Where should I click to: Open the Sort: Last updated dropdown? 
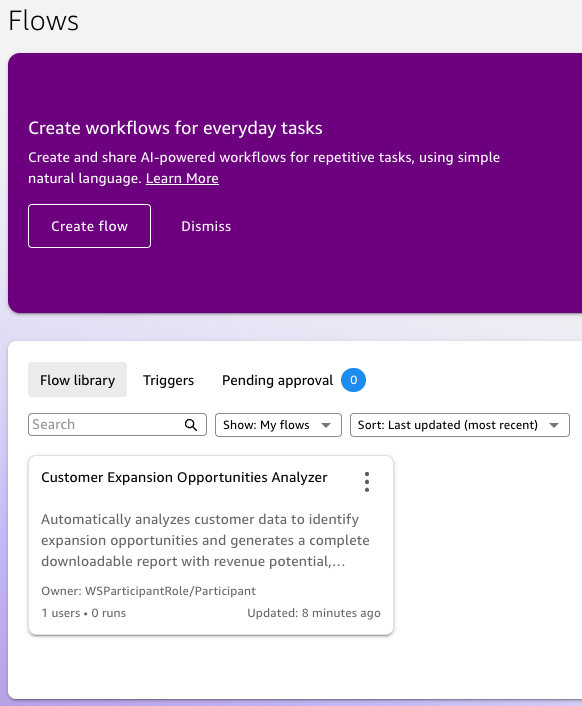click(x=460, y=425)
